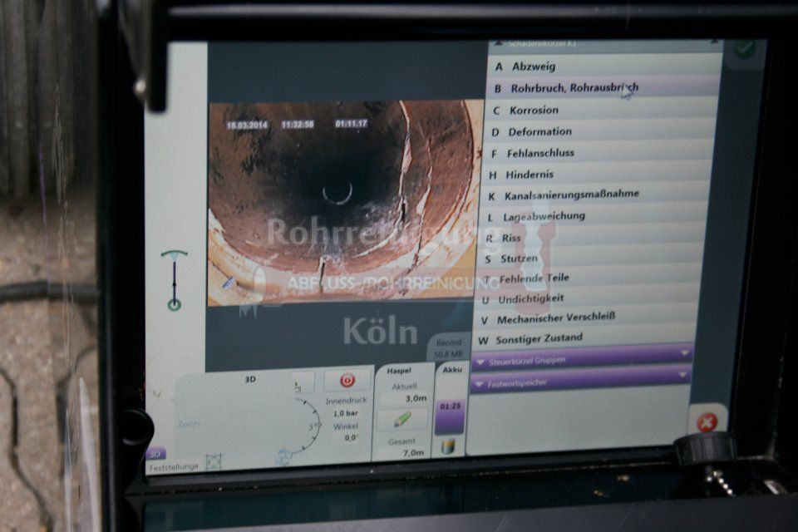798x532 pixels.
Task: Click the red record power button
Action: point(347,380)
